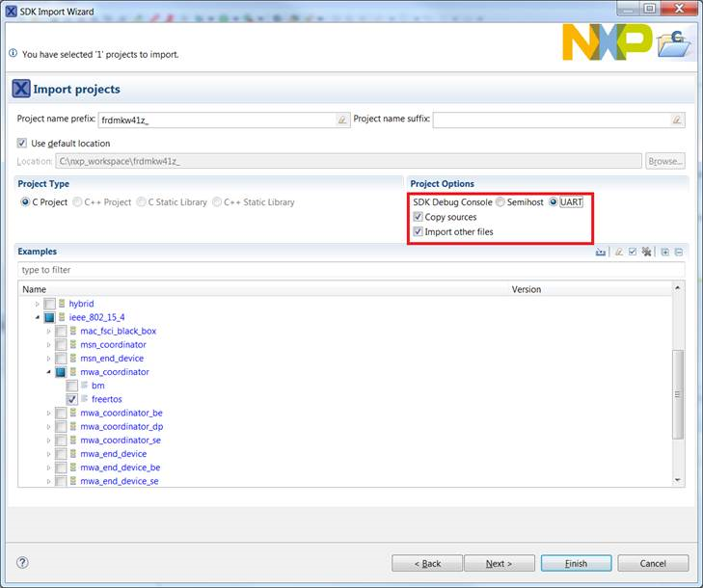This screenshot has width=703, height=588.
Task: Click the Next button
Action: [499, 563]
